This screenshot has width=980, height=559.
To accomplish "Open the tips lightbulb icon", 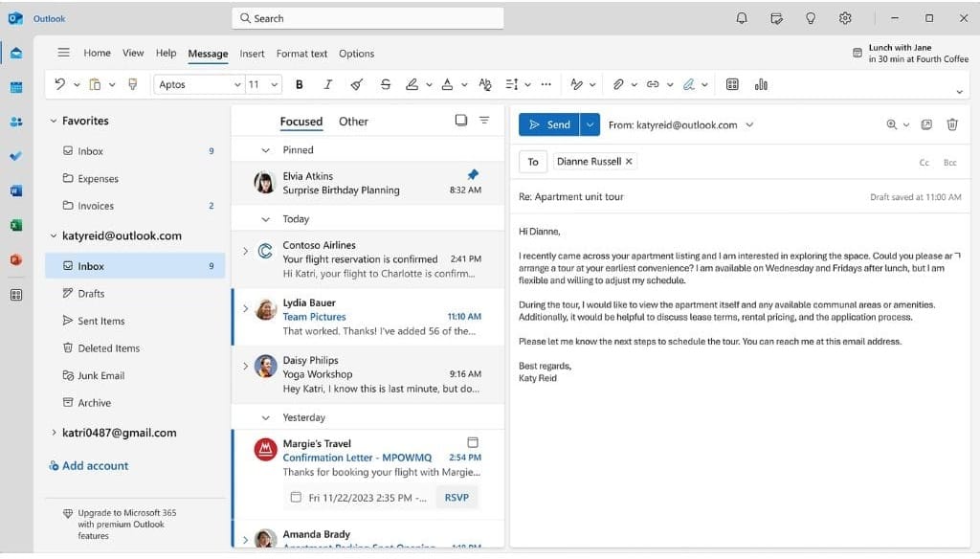I will (811, 18).
